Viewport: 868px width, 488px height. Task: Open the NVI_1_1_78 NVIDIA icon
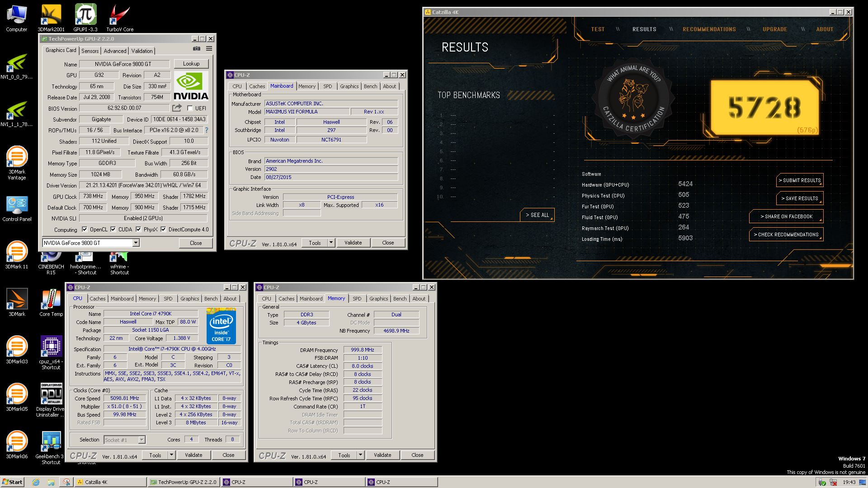tap(17, 114)
